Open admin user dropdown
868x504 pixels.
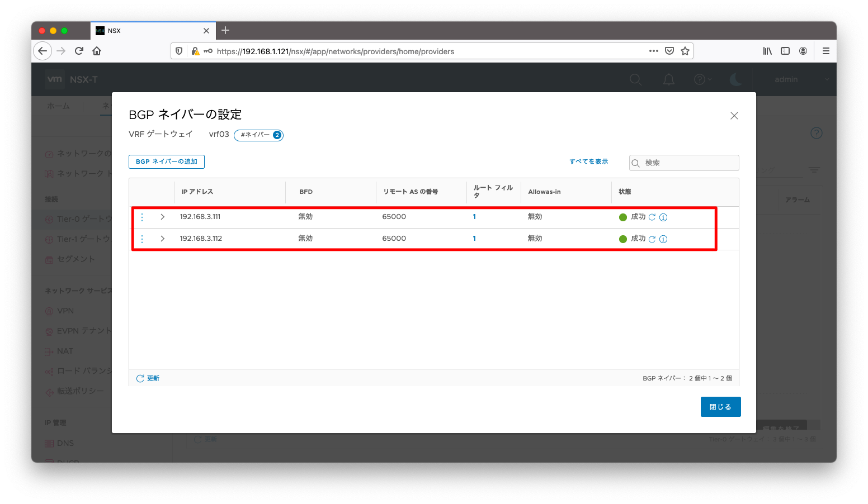click(802, 79)
